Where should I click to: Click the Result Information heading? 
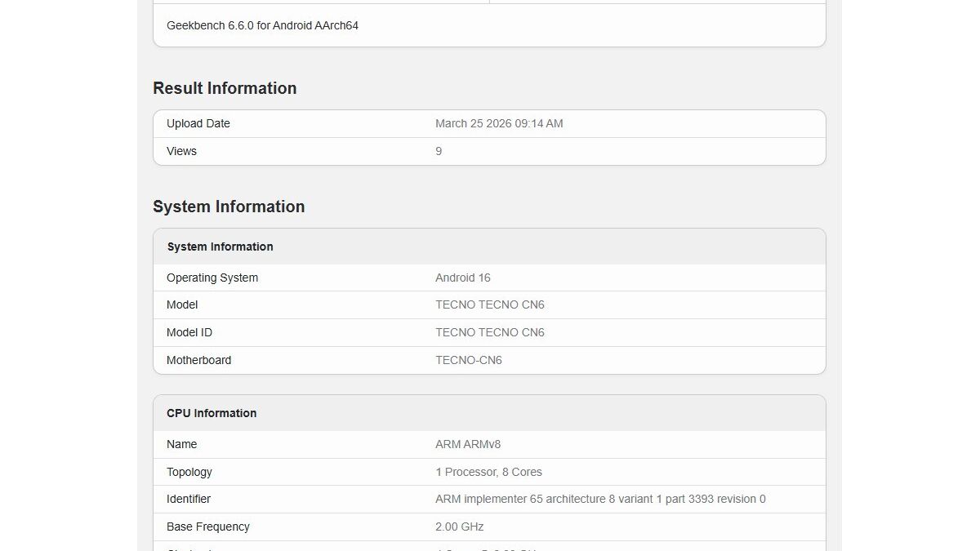[225, 88]
